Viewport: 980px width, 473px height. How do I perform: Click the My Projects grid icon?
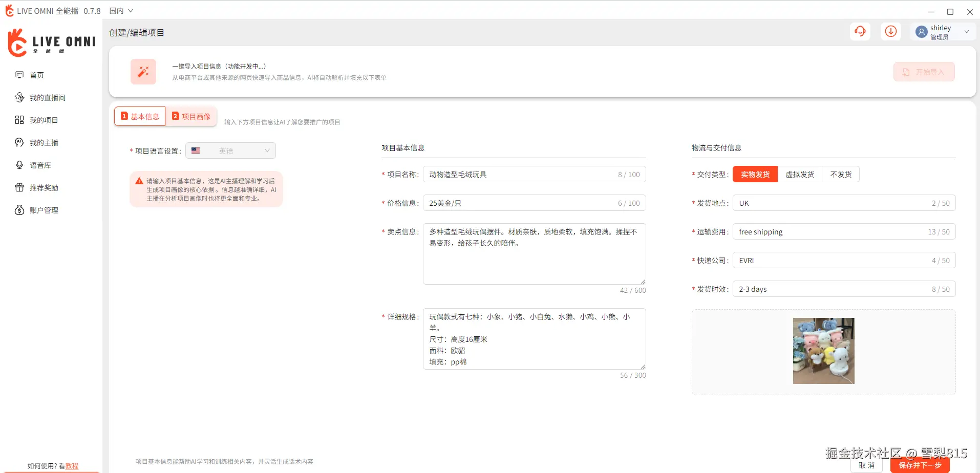click(19, 120)
